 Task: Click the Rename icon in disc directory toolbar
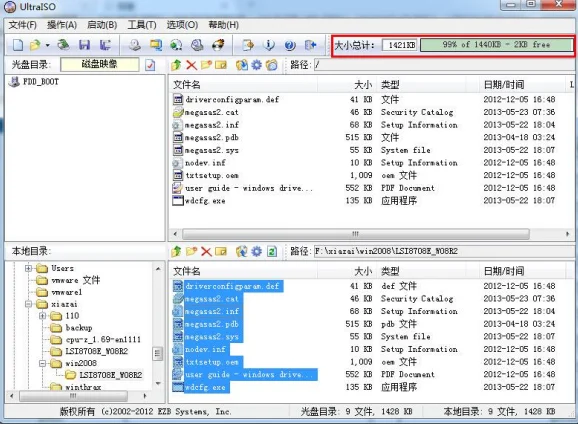[221, 65]
